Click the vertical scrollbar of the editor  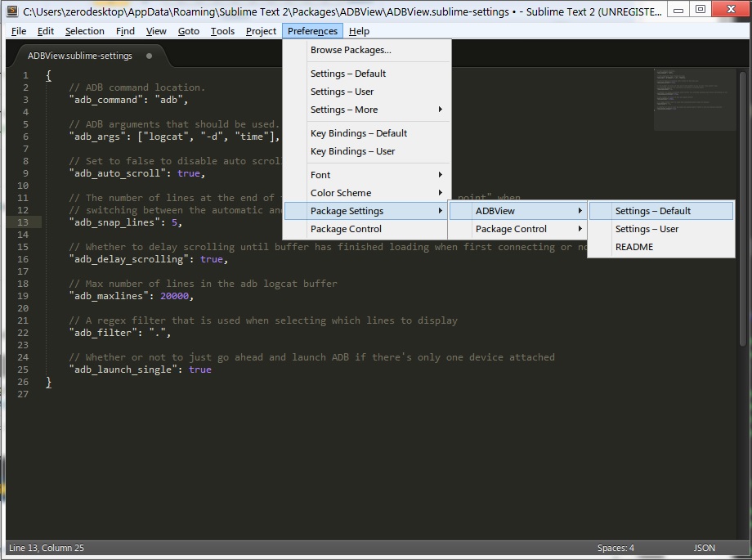742,208
